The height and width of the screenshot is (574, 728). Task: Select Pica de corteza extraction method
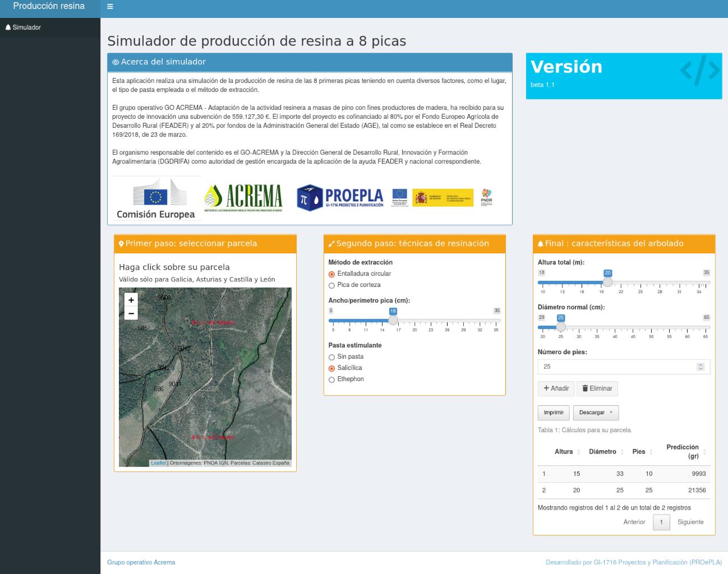pos(331,285)
